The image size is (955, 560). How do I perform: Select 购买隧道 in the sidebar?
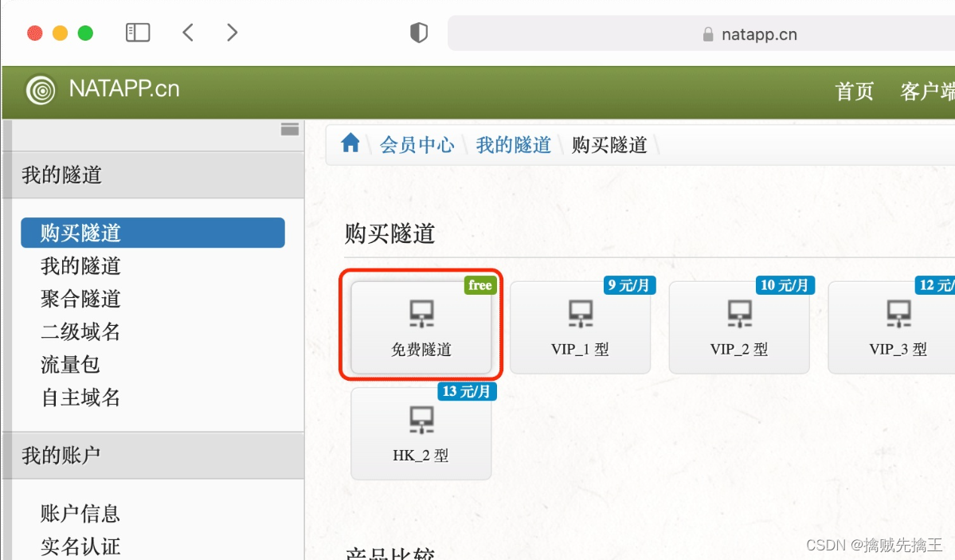pos(153,233)
